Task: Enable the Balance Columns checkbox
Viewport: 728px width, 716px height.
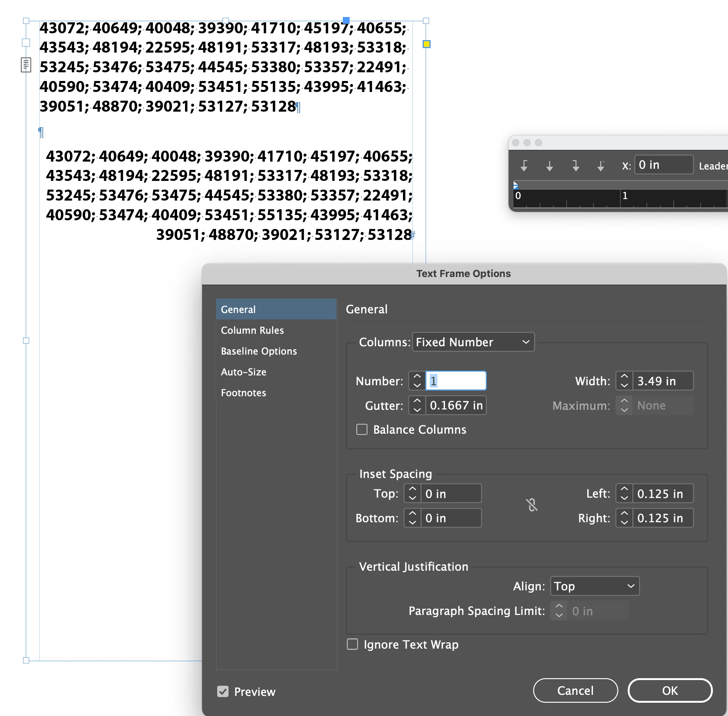Action: pos(362,430)
